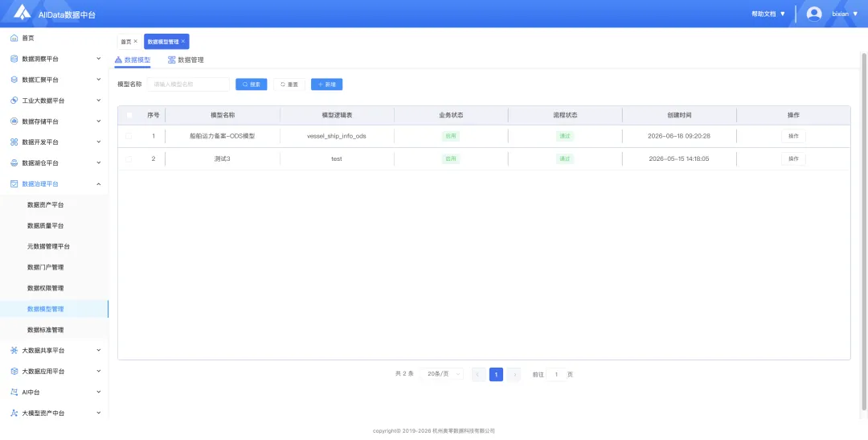Click the 数据存储平台 sidebar icon
This screenshot has width=868, height=440.
pyautogui.click(x=14, y=121)
